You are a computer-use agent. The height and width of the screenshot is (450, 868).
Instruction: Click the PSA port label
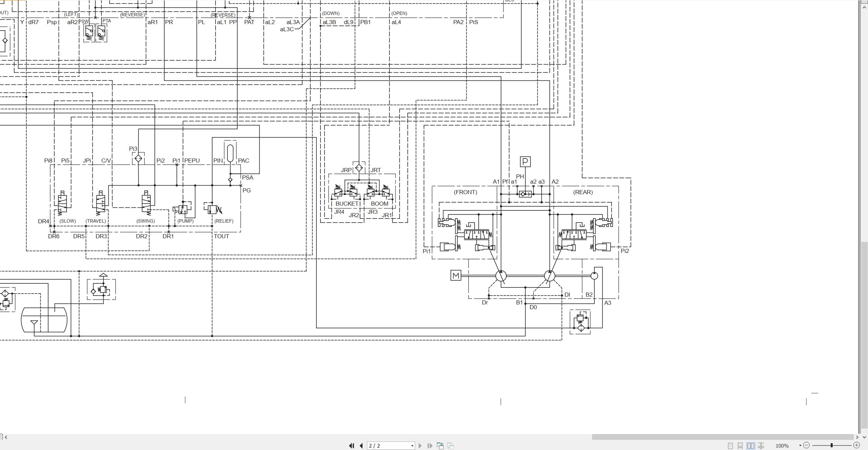point(248,177)
